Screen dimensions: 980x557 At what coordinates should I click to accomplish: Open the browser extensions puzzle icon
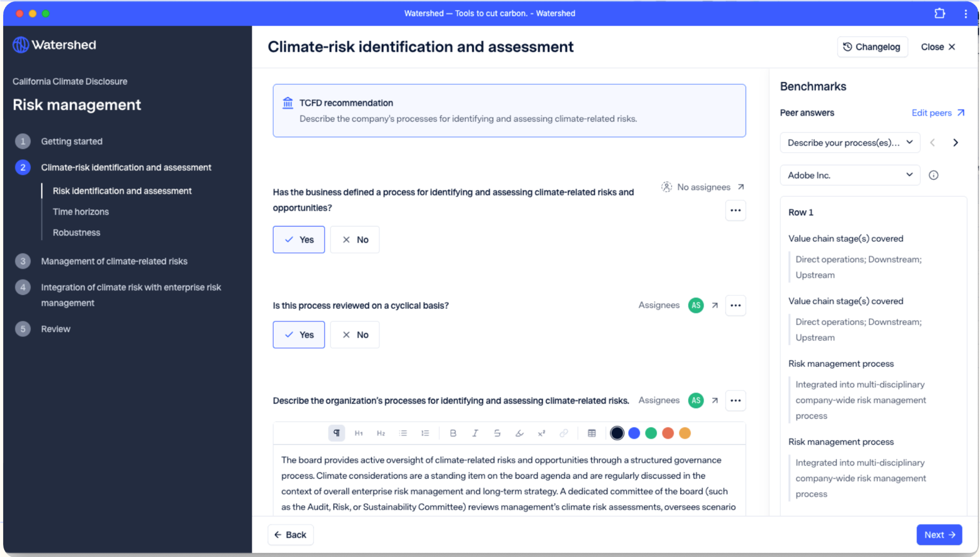[x=939, y=13]
